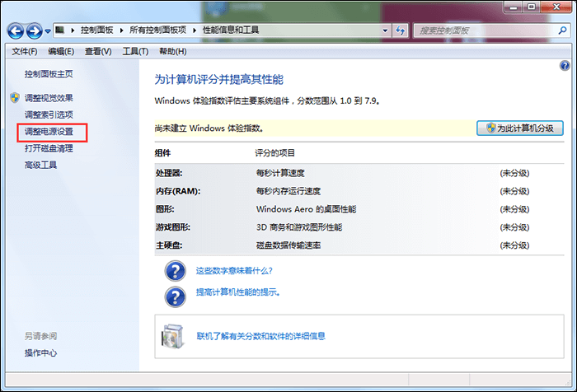Click 每秒计算速度 text

280,173
